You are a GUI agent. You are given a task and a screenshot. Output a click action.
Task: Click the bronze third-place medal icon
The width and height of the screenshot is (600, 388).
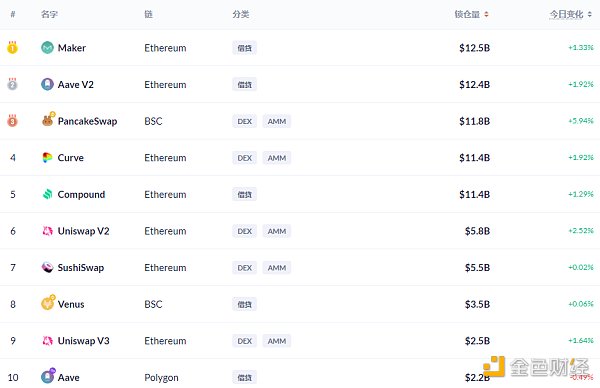pyautogui.click(x=12, y=121)
